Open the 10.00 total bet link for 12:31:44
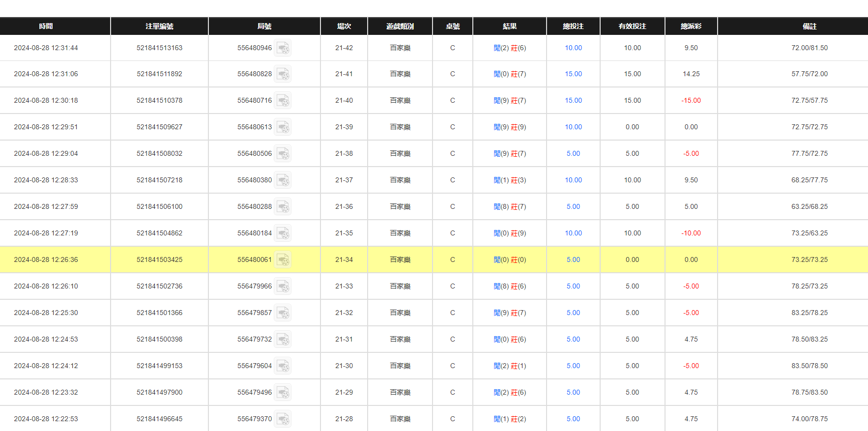The image size is (868, 431). 573,48
